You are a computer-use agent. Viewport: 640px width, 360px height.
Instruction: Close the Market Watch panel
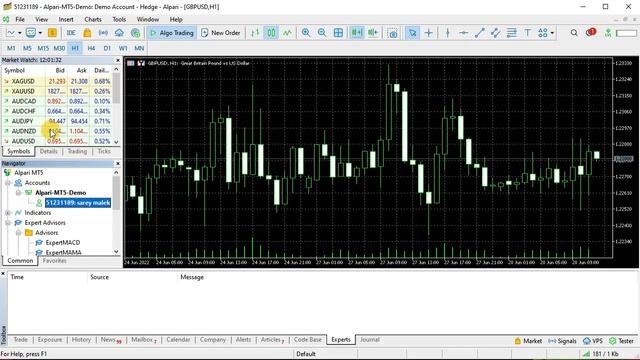click(118, 60)
